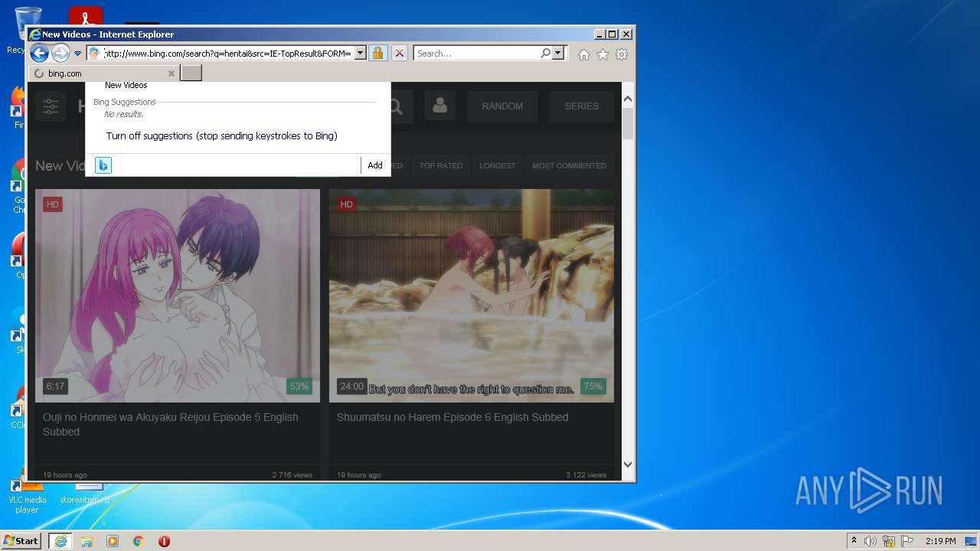This screenshot has width=980, height=551.
Task: Open a new tab next to bing.com
Action: [x=191, y=73]
